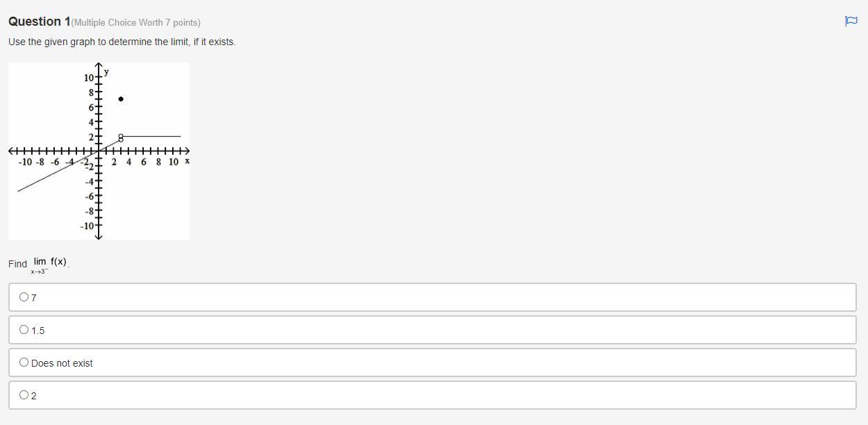The height and width of the screenshot is (425, 868).
Task: Click the Question 1 heading
Action: pyautogui.click(x=39, y=22)
